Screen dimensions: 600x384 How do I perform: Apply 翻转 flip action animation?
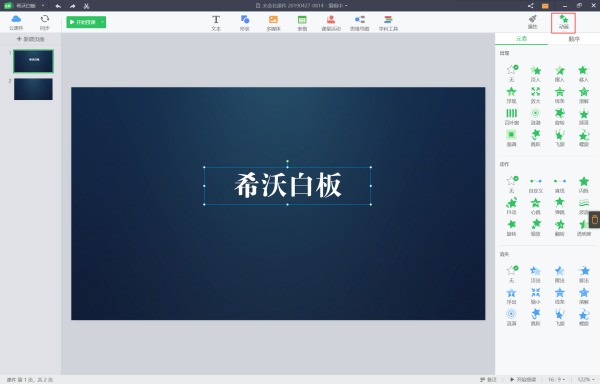point(559,228)
